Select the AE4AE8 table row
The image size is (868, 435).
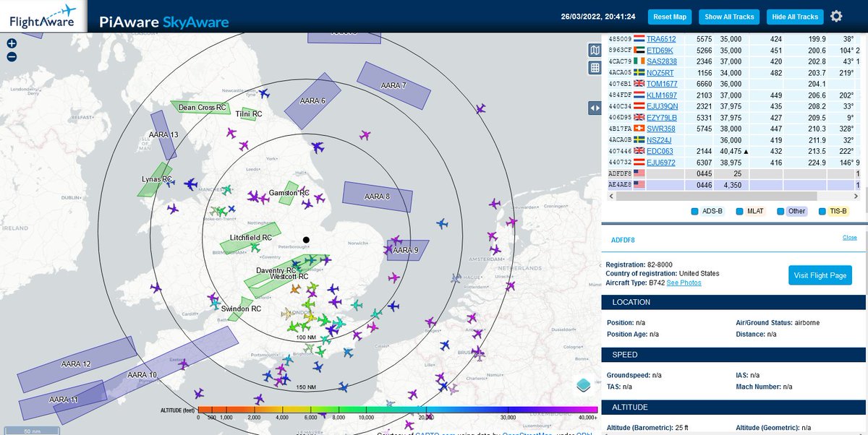tap(733, 185)
